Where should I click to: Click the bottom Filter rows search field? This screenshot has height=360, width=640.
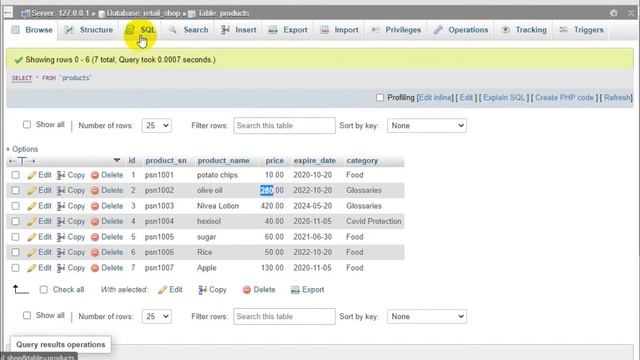pyautogui.click(x=284, y=316)
